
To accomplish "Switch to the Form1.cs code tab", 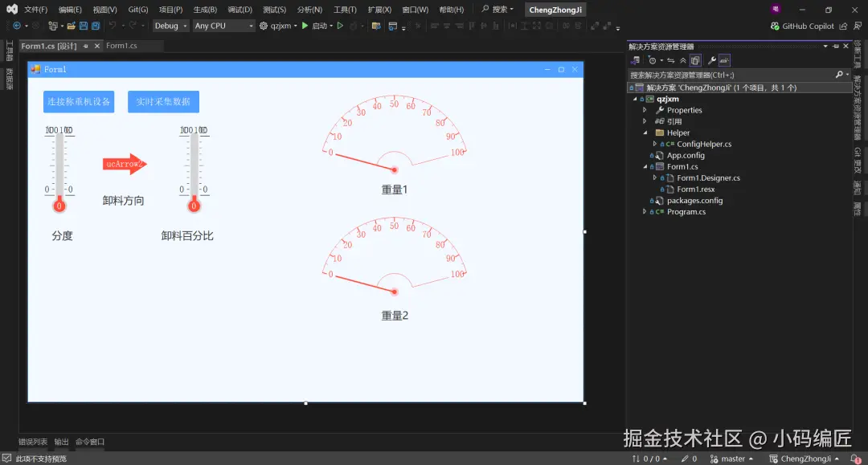I will click(x=121, y=46).
